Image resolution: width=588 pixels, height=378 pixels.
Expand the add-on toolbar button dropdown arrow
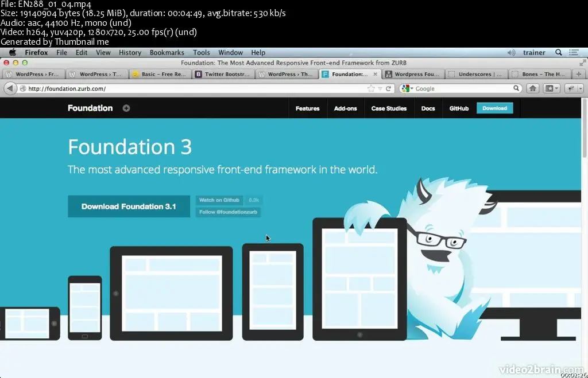pos(581,88)
